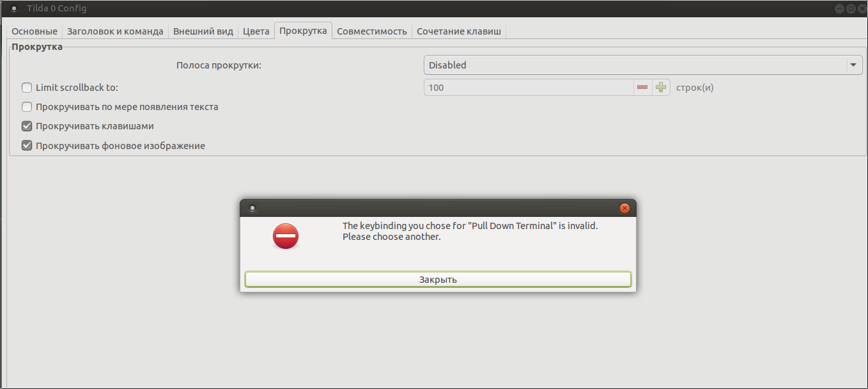Go to the Цвета tab

click(256, 31)
